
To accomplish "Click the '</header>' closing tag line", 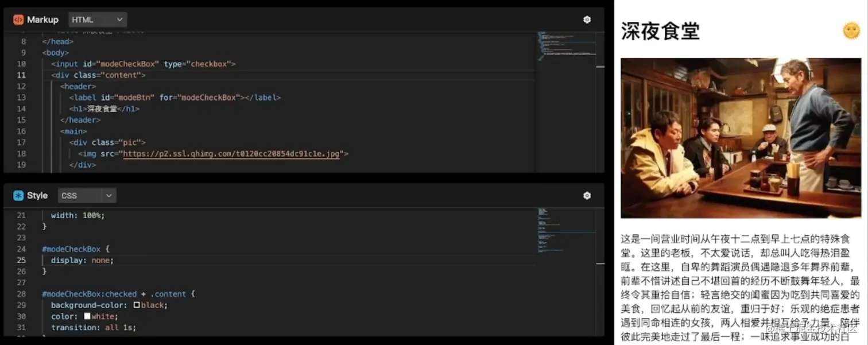I will click(x=80, y=120).
